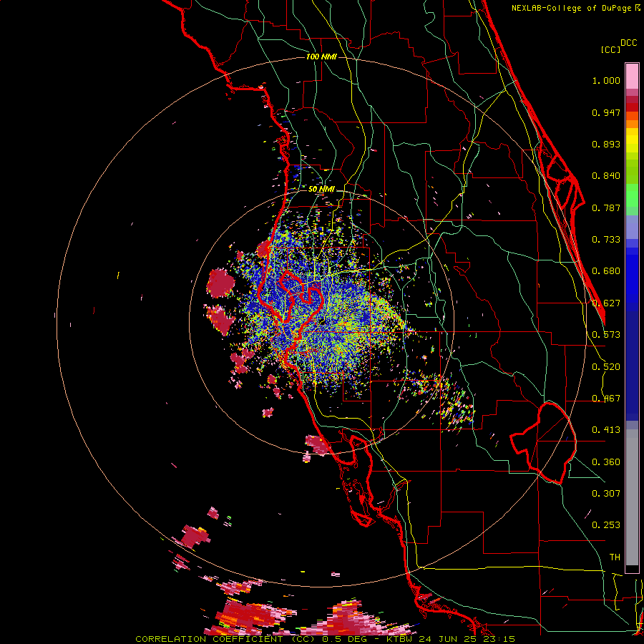This screenshot has width=644, height=644.
Task: Click the Correlation Coefficient caption at bottom
Action: [325, 639]
